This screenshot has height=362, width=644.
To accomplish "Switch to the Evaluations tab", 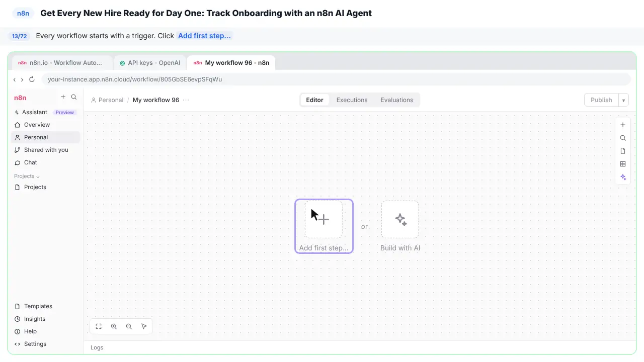I will 396,100.
